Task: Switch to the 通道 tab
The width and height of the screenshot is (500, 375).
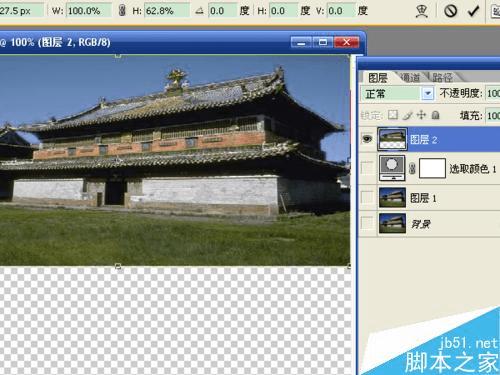Action: click(410, 78)
